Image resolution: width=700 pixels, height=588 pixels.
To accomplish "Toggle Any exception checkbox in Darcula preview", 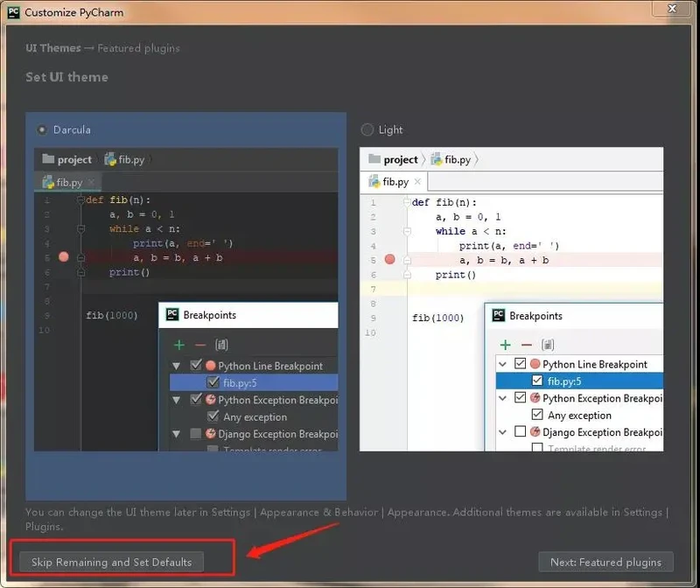I will (x=213, y=416).
